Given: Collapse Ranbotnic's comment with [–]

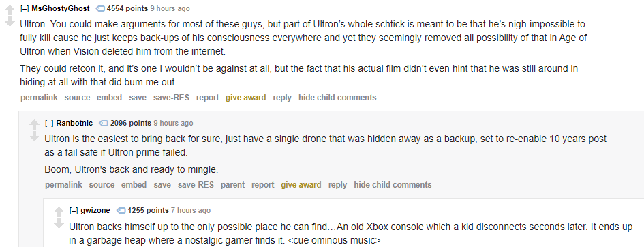Looking at the screenshot, I should tap(49, 123).
